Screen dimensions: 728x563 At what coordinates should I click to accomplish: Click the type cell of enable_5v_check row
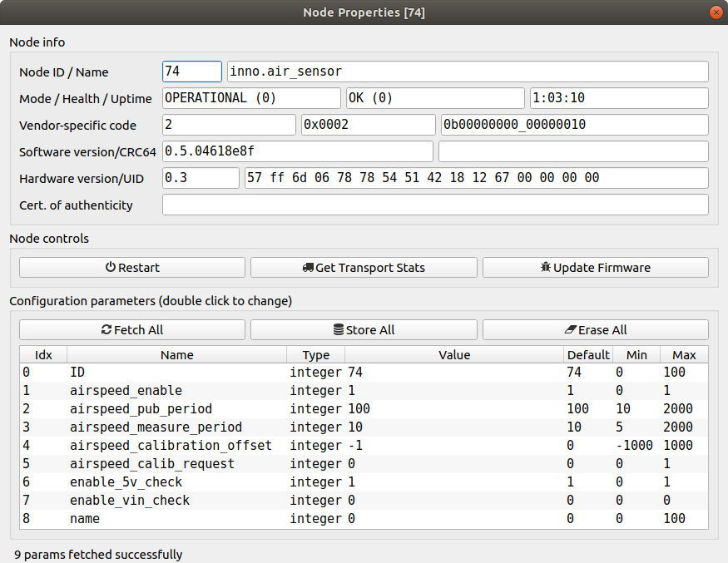315,482
